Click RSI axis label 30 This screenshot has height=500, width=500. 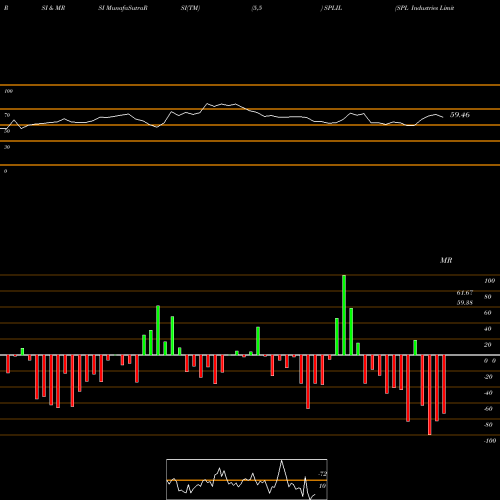pyautogui.click(x=7, y=147)
